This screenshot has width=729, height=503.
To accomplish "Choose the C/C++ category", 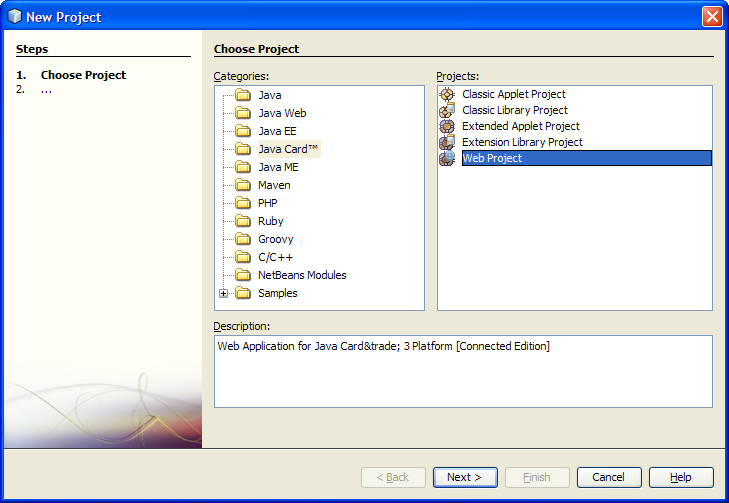I will pyautogui.click(x=275, y=257).
